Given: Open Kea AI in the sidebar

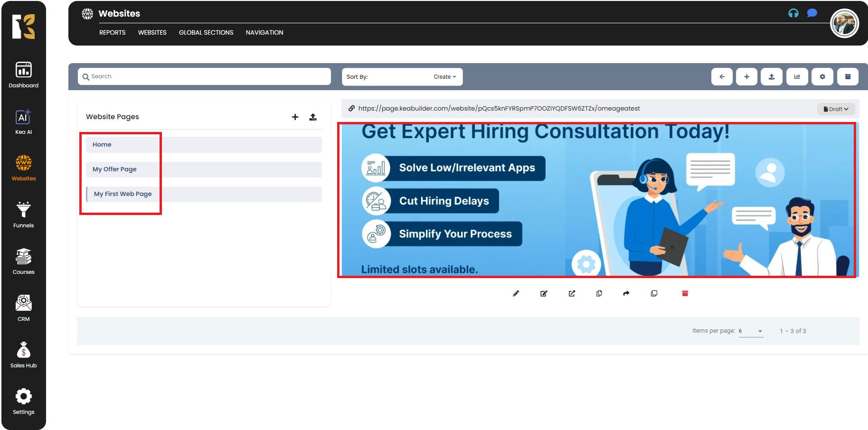Looking at the screenshot, I should point(23,122).
